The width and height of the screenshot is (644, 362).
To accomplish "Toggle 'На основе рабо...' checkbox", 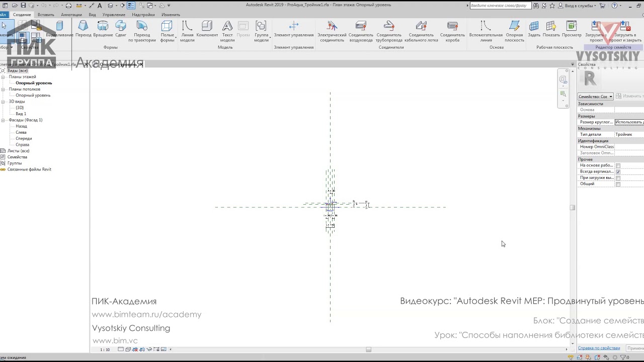I will 618,165.
